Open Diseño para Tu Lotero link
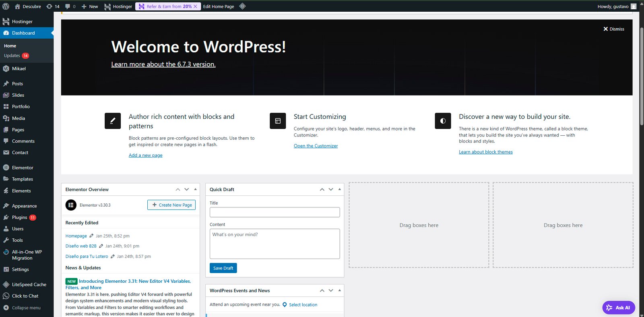 pos(87,257)
